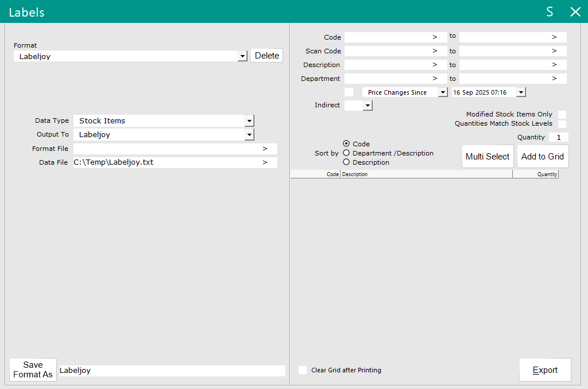This screenshot has height=389, width=588.
Task: Click the S icon in title bar
Action: click(x=550, y=12)
